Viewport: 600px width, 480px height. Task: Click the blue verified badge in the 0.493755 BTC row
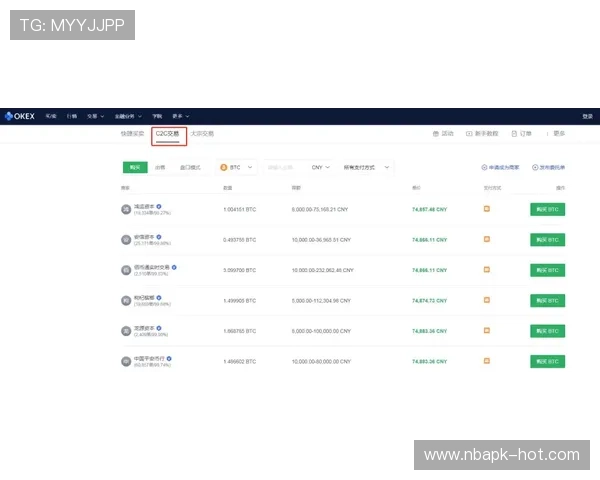pyautogui.click(x=159, y=237)
